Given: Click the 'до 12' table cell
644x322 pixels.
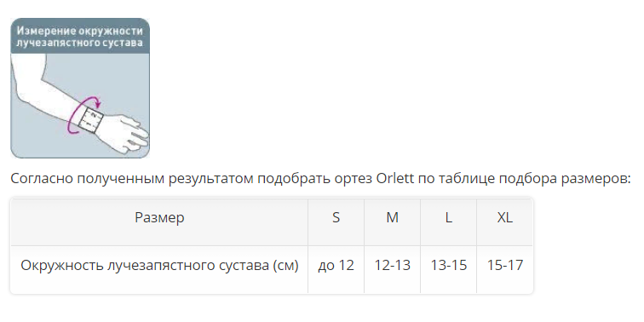Looking at the screenshot, I should point(336,265).
